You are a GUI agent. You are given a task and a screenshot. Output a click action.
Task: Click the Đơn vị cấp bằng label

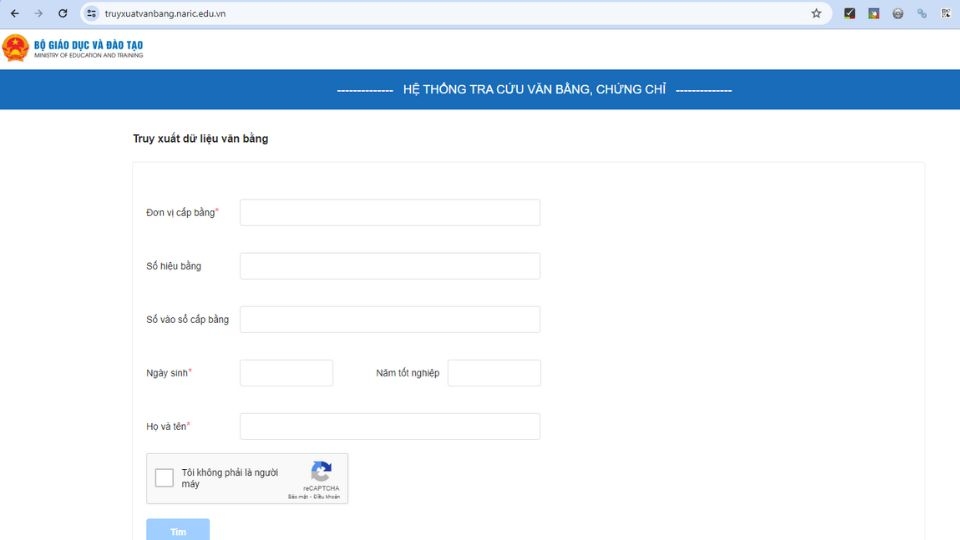coord(182,212)
